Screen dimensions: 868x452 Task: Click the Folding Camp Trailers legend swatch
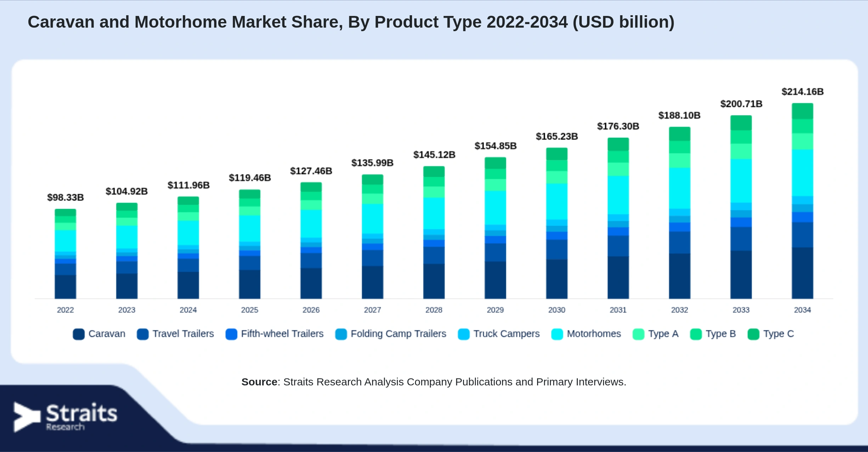341,334
